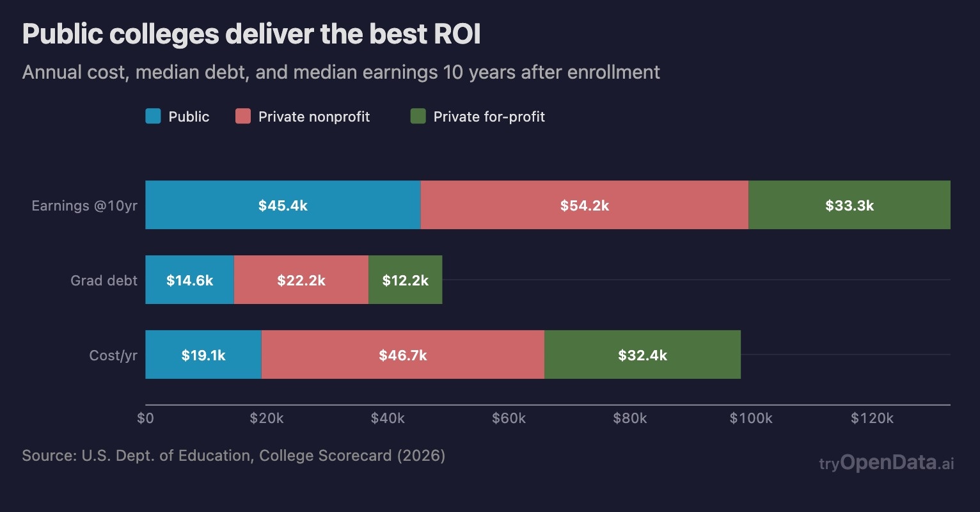The height and width of the screenshot is (512, 980).
Task: Click the Private for-profit legend swatch
Action: point(418,116)
